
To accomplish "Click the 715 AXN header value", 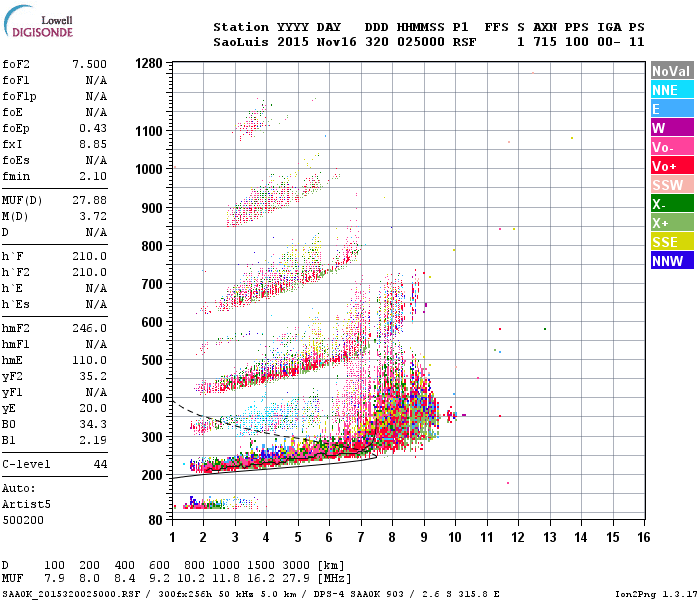I will click(x=545, y=42).
